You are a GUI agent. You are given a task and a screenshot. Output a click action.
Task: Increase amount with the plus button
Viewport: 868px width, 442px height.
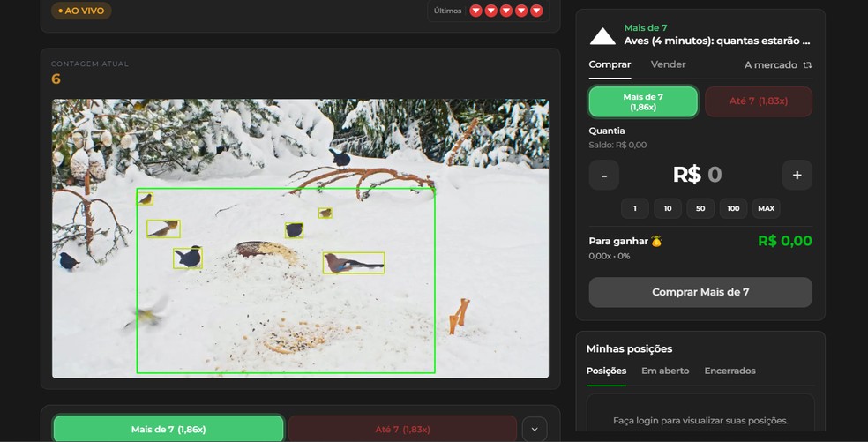point(797,175)
